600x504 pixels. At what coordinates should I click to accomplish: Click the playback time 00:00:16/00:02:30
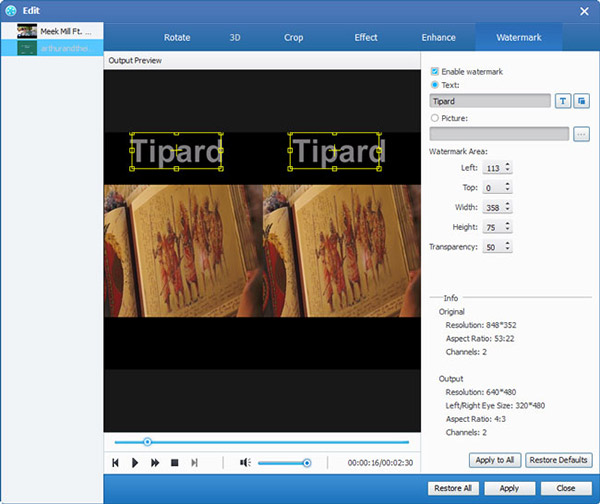(380, 463)
